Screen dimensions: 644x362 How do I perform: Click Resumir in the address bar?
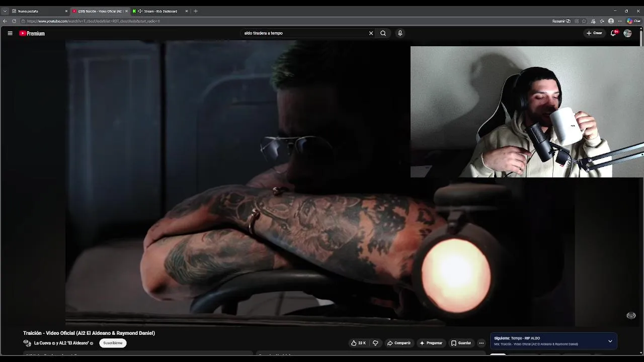coord(561,21)
